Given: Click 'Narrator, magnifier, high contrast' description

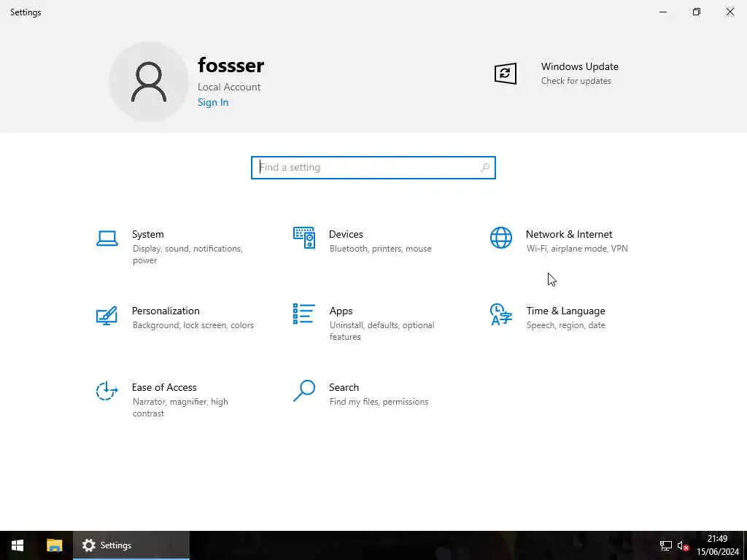Looking at the screenshot, I should (x=181, y=408).
